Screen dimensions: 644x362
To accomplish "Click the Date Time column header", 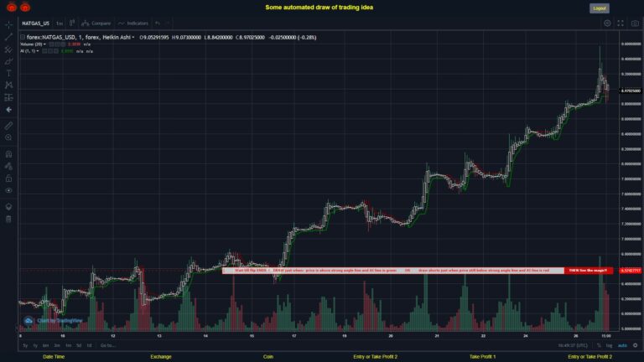I will (x=54, y=357).
